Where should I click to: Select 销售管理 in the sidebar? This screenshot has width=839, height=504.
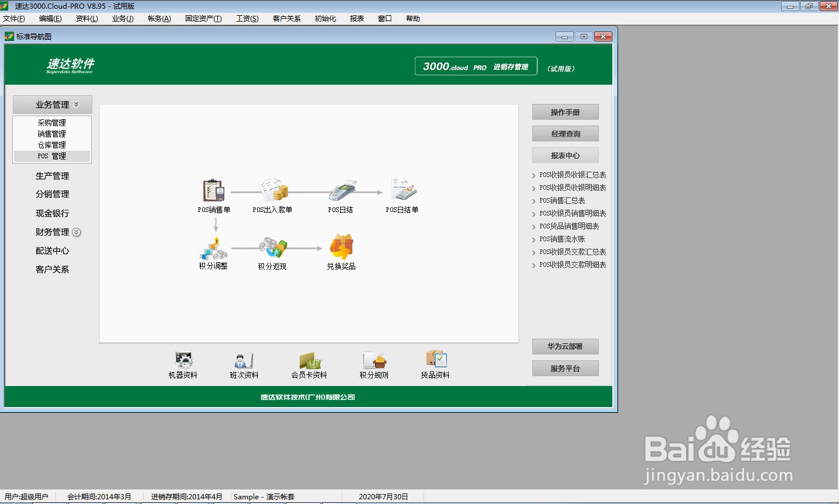click(x=52, y=134)
